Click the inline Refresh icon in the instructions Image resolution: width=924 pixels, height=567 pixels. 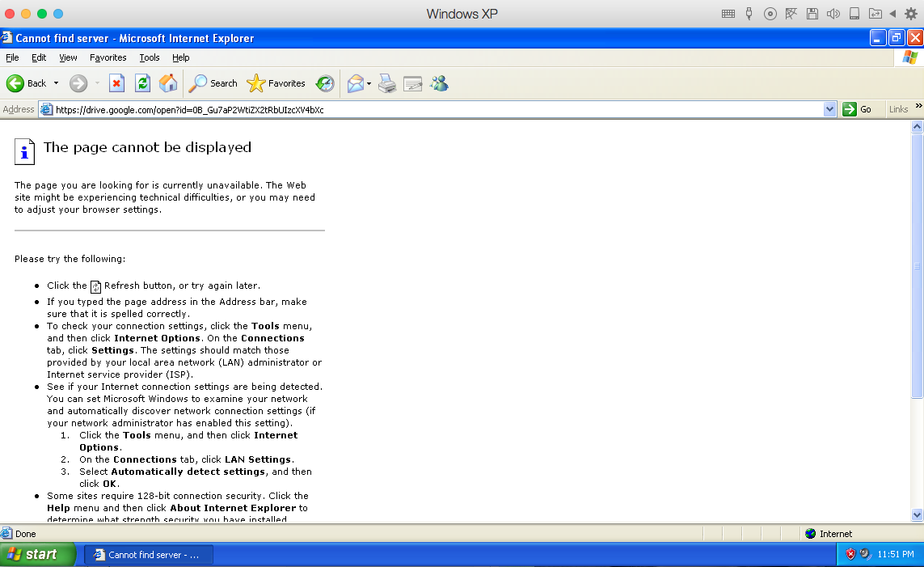[x=95, y=286]
